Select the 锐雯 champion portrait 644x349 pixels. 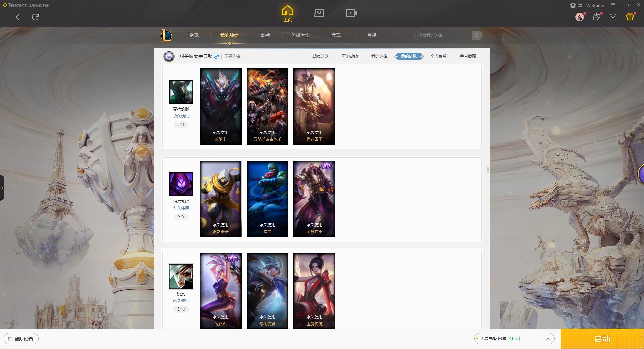tap(181, 277)
